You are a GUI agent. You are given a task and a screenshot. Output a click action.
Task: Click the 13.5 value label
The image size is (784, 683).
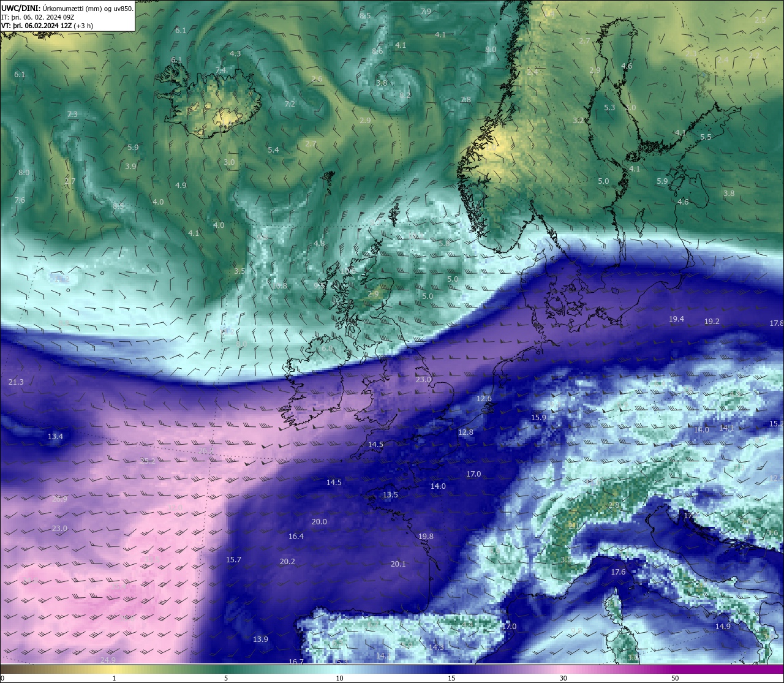[390, 495]
